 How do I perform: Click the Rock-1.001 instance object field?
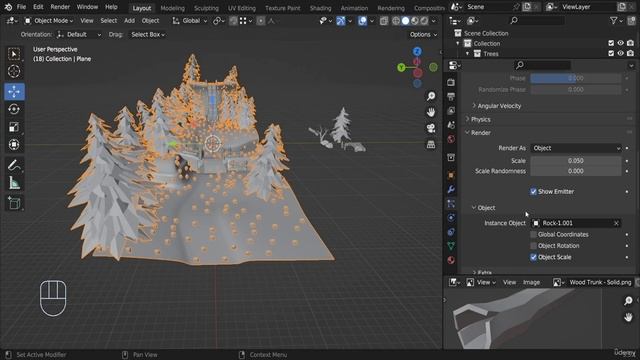coord(576,223)
